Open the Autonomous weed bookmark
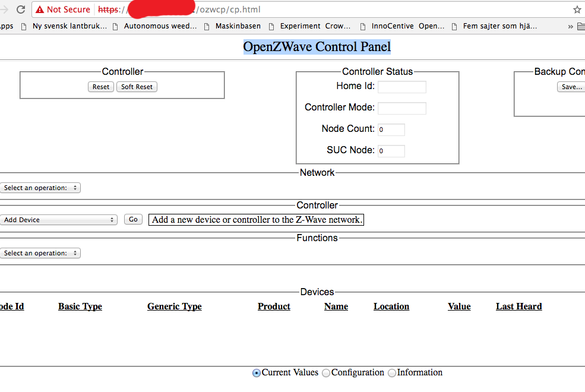 coord(155,26)
